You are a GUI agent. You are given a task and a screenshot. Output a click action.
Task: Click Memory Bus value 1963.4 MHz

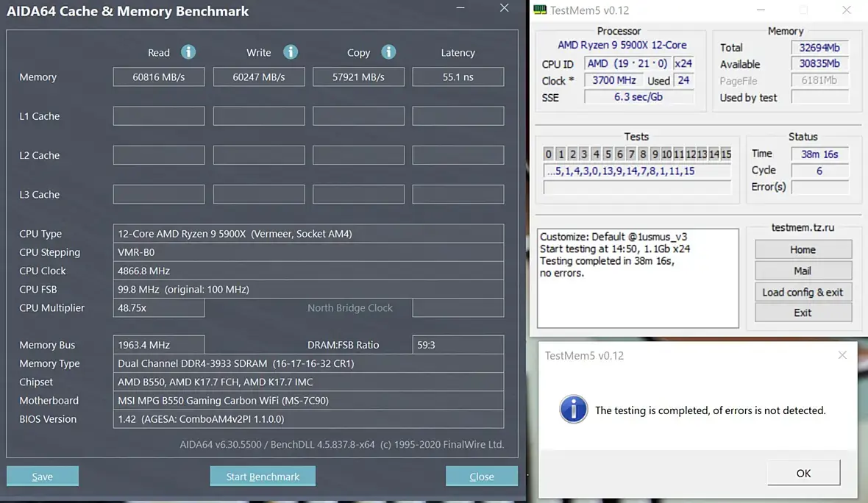tap(159, 345)
